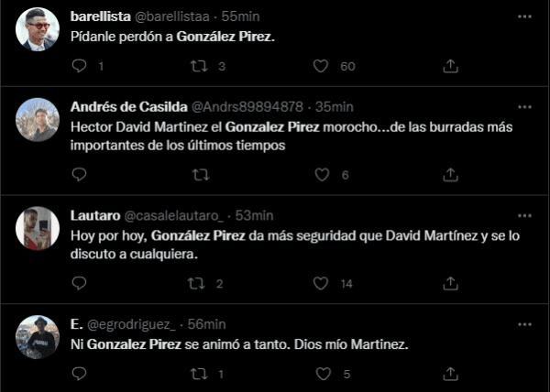Open more options on Andrés de Casilda's tweet
Image resolution: width=550 pixels, height=392 pixels.
coord(522,105)
